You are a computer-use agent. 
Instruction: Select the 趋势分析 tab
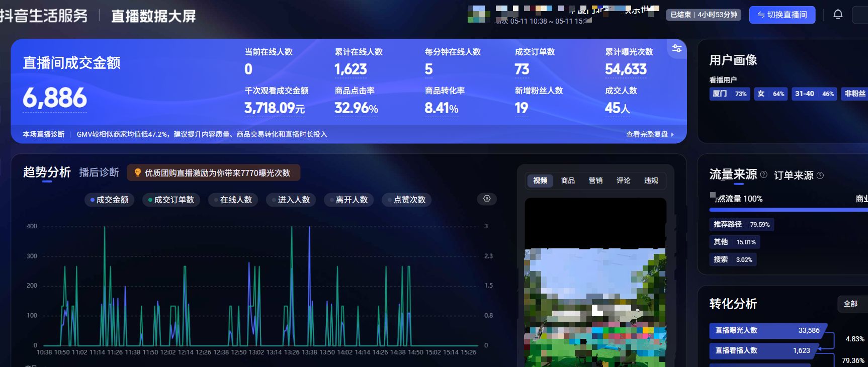pos(47,172)
